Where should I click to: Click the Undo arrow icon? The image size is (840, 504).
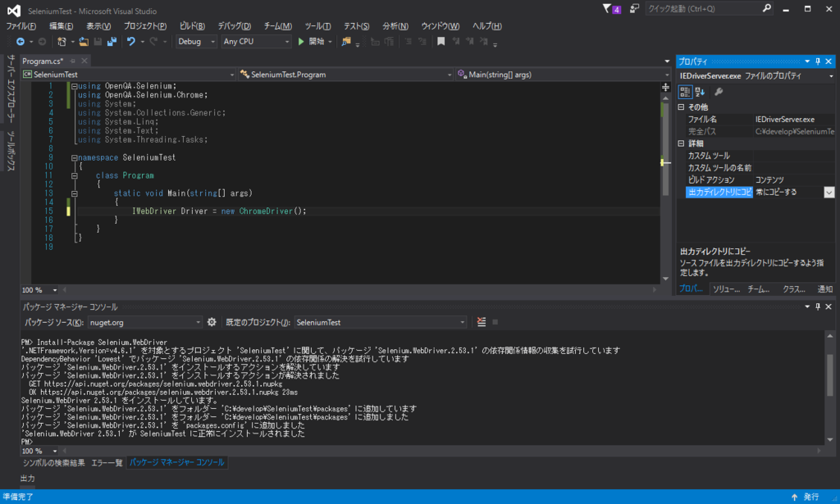point(130,41)
